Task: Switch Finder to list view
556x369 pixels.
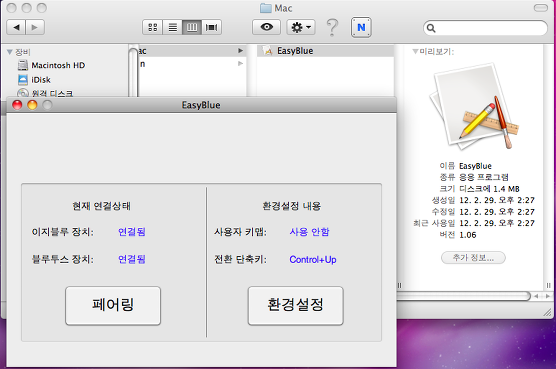Action: coord(173,27)
